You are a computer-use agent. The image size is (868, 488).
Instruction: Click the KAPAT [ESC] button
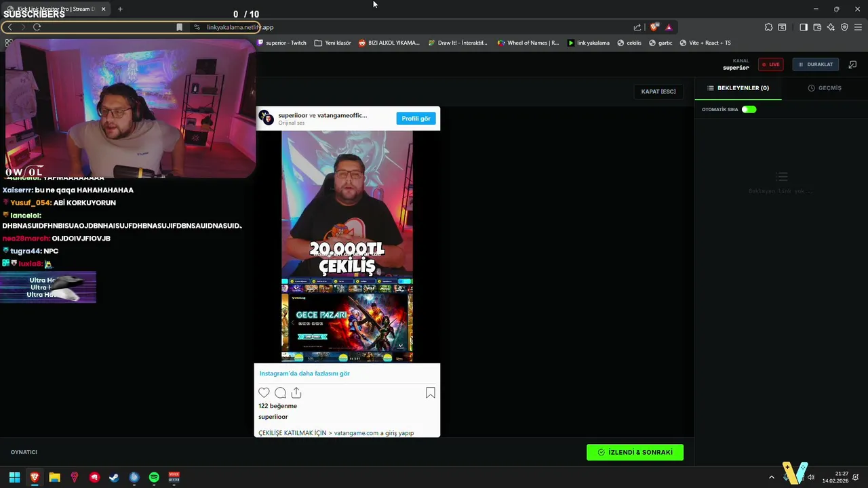pos(658,91)
